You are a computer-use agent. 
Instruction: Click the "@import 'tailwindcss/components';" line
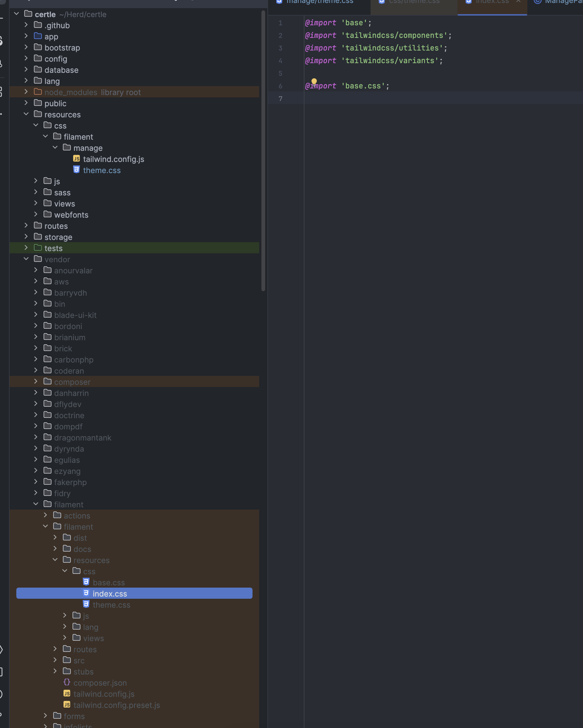click(x=378, y=35)
